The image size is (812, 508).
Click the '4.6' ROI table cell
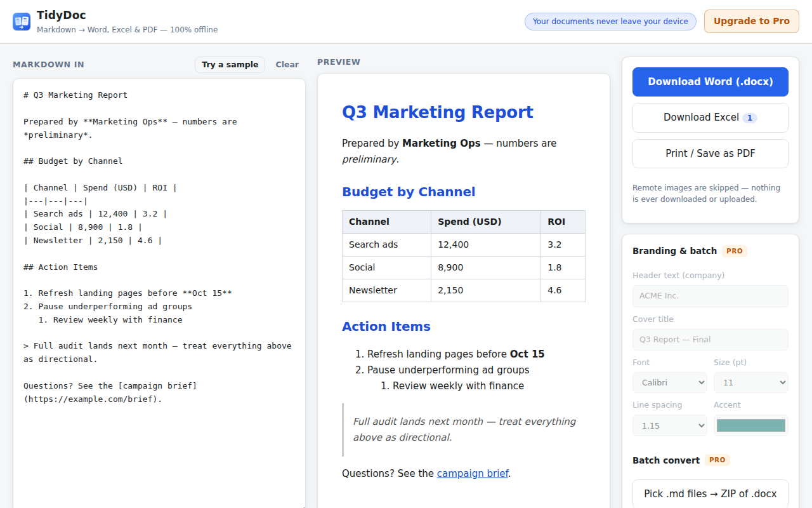coord(563,291)
